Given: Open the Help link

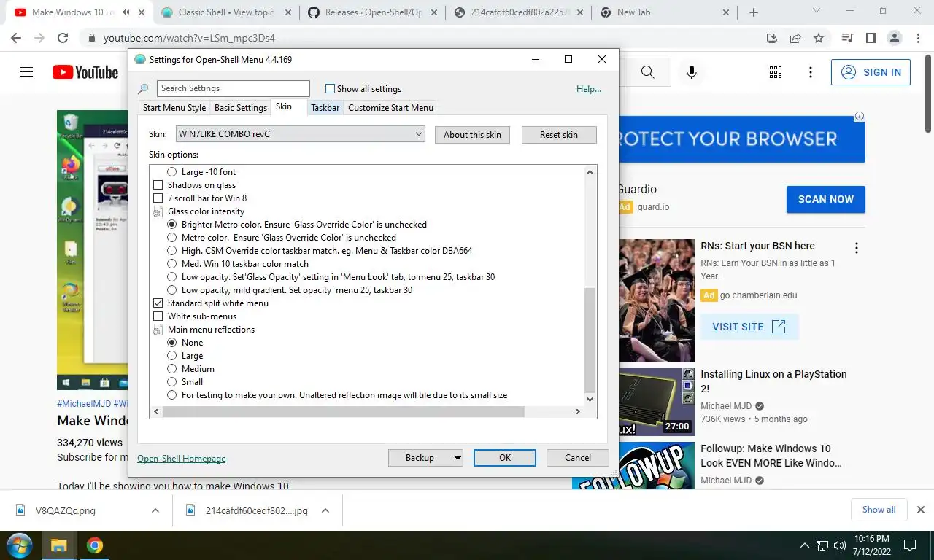Looking at the screenshot, I should 589,89.
